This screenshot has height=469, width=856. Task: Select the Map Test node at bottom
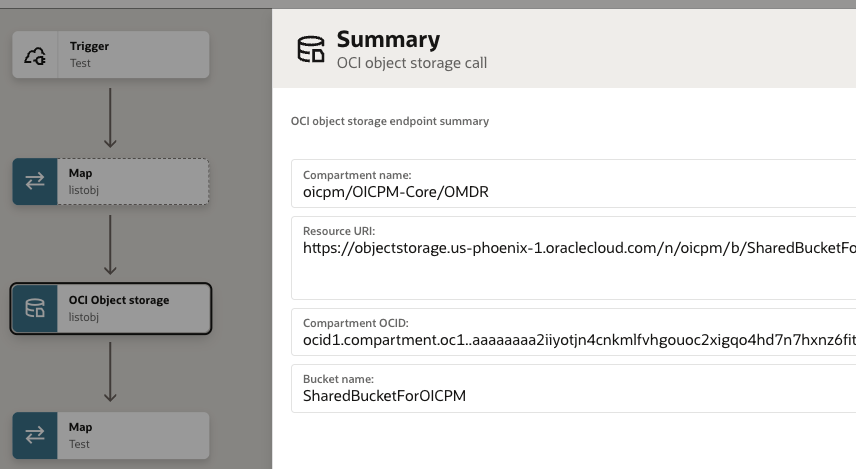click(x=132, y=435)
